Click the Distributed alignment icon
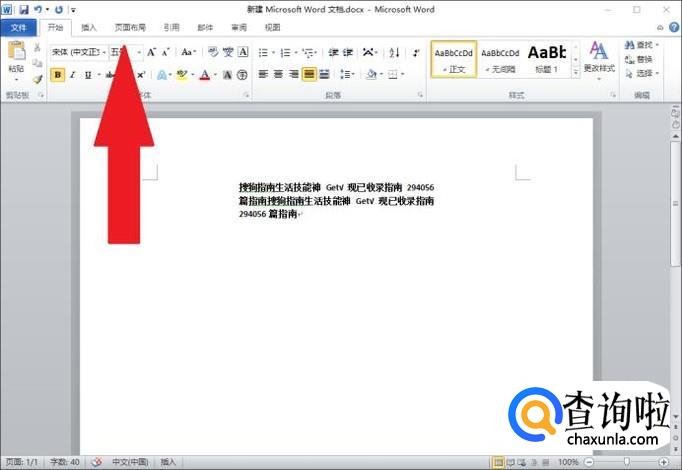This screenshot has width=682, height=470. 324,74
